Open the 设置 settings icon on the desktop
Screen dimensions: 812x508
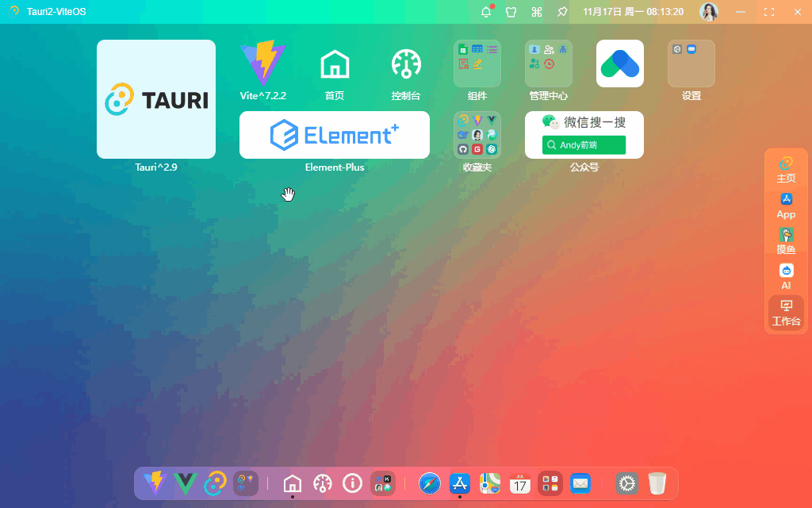coord(691,63)
